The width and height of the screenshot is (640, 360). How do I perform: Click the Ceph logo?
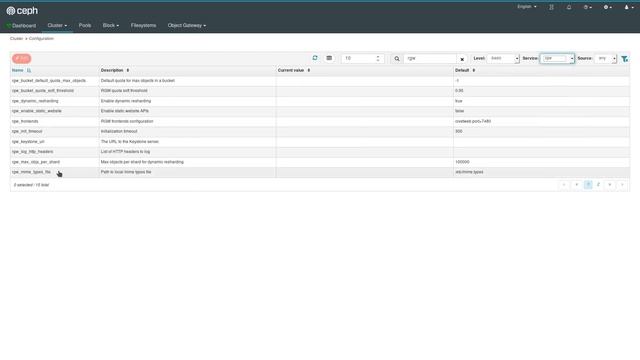pyautogui.click(x=22, y=11)
